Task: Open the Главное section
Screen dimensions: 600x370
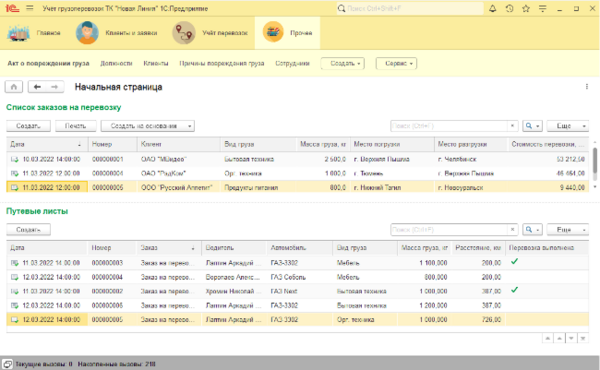Action: pos(34,33)
